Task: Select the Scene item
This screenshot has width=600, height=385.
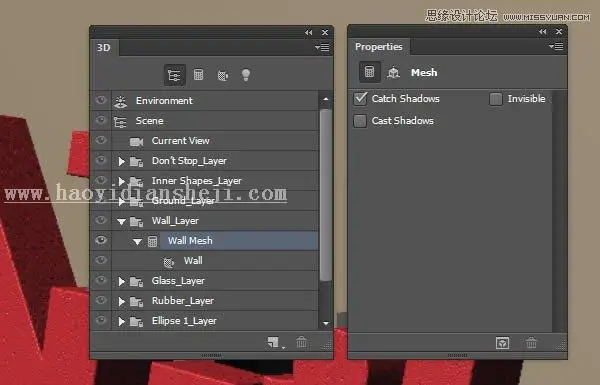Action: (215, 121)
